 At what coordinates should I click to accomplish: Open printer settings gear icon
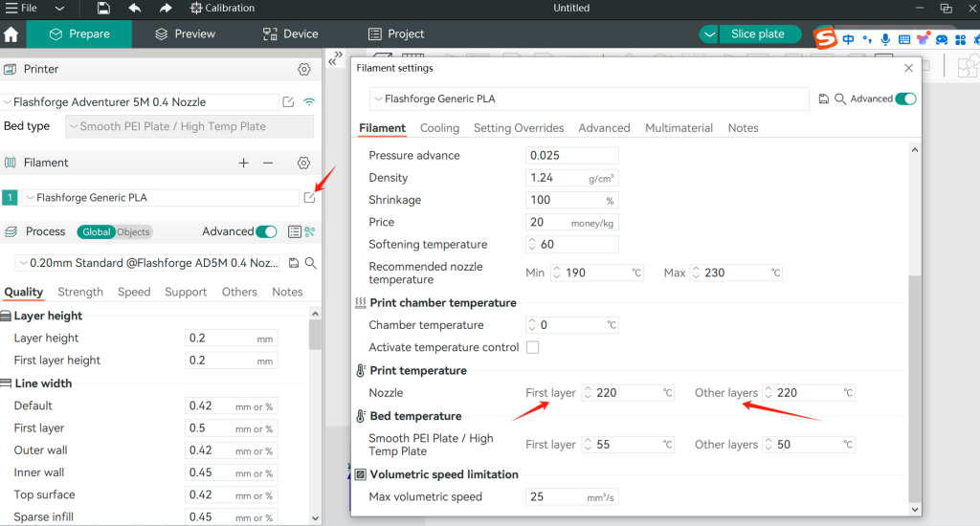click(304, 70)
